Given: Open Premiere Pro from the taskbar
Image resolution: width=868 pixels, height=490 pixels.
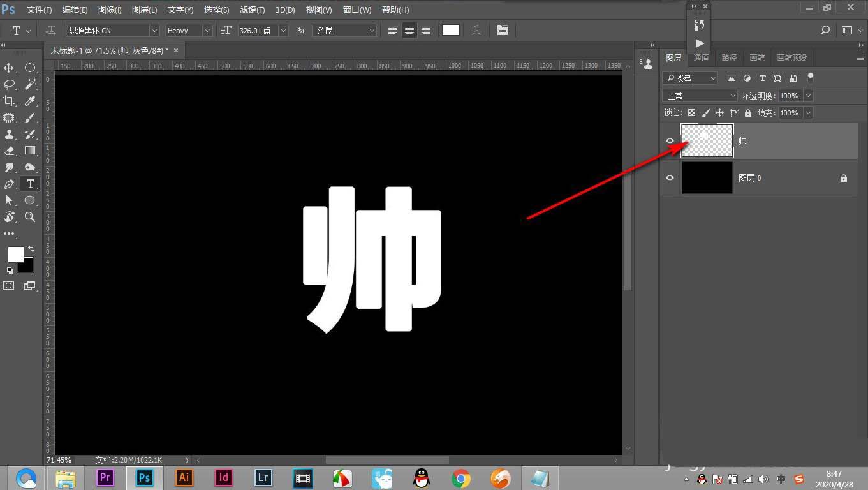Looking at the screenshot, I should coord(106,477).
